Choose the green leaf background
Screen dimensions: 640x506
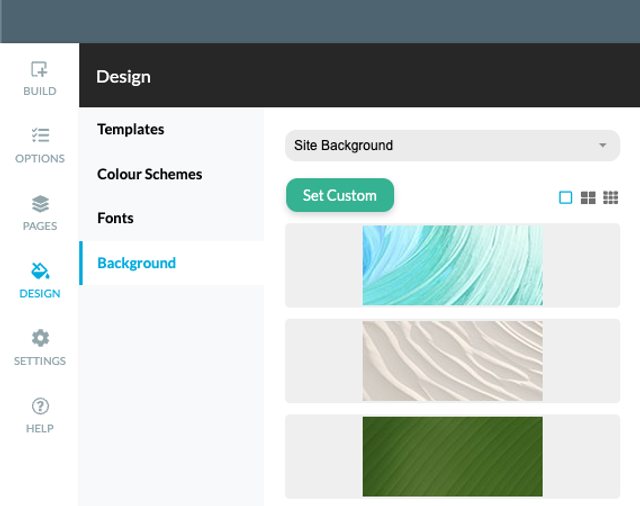point(452,456)
